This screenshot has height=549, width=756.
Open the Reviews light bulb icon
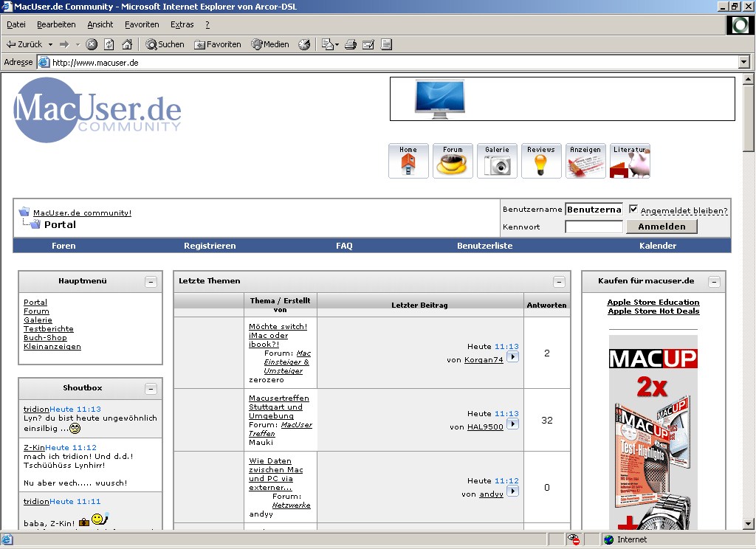point(541,161)
